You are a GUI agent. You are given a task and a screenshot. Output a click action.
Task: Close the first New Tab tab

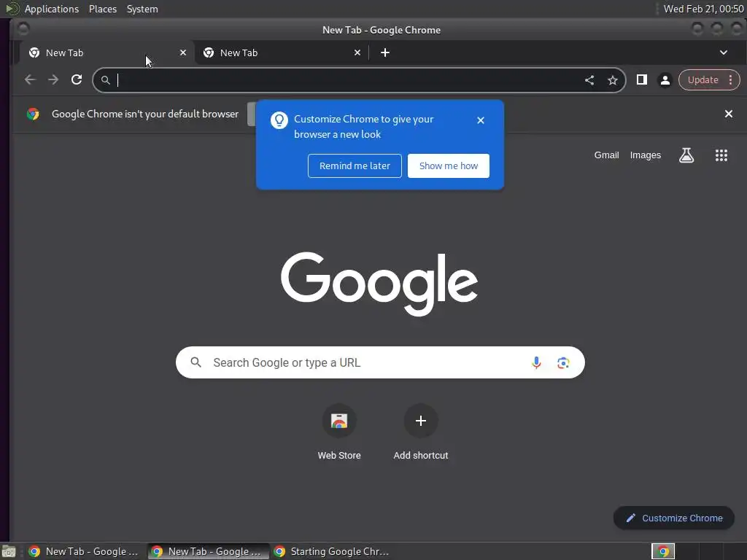click(183, 52)
